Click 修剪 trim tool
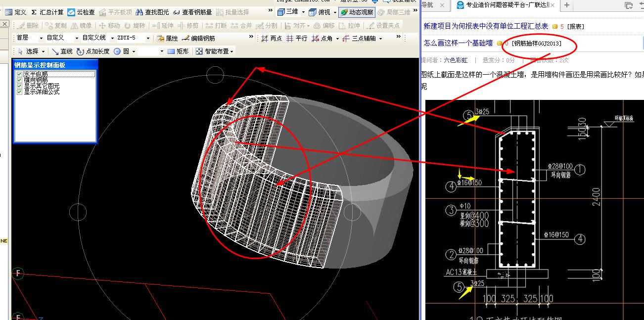 point(188,25)
